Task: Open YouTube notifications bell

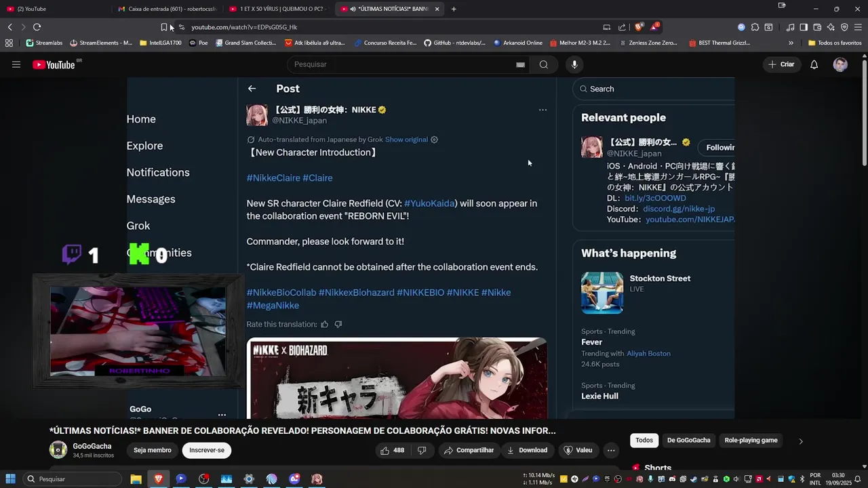Action: click(x=814, y=64)
